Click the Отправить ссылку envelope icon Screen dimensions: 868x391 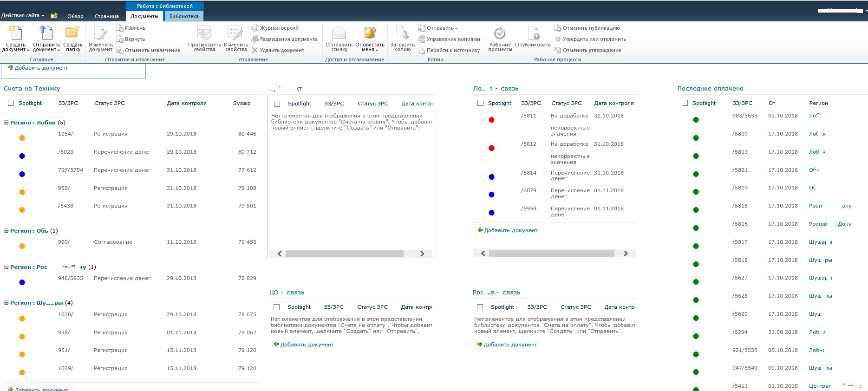[x=339, y=33]
